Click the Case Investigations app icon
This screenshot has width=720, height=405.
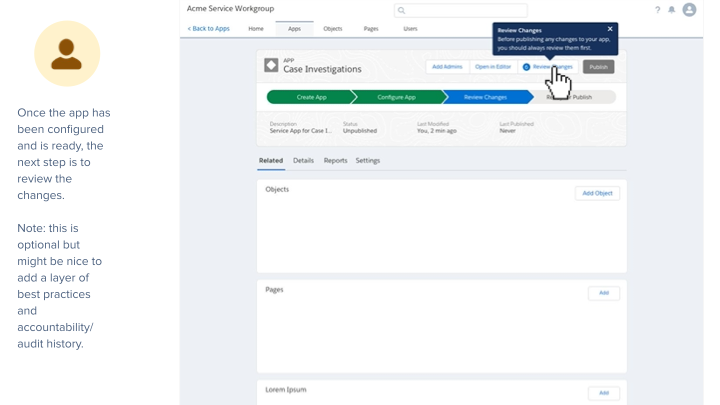point(271,65)
